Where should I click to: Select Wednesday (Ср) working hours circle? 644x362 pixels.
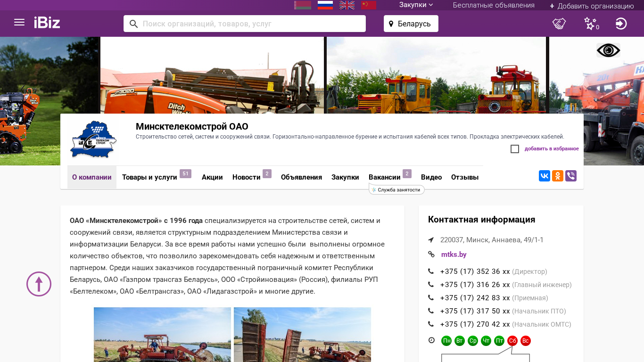coord(473,341)
